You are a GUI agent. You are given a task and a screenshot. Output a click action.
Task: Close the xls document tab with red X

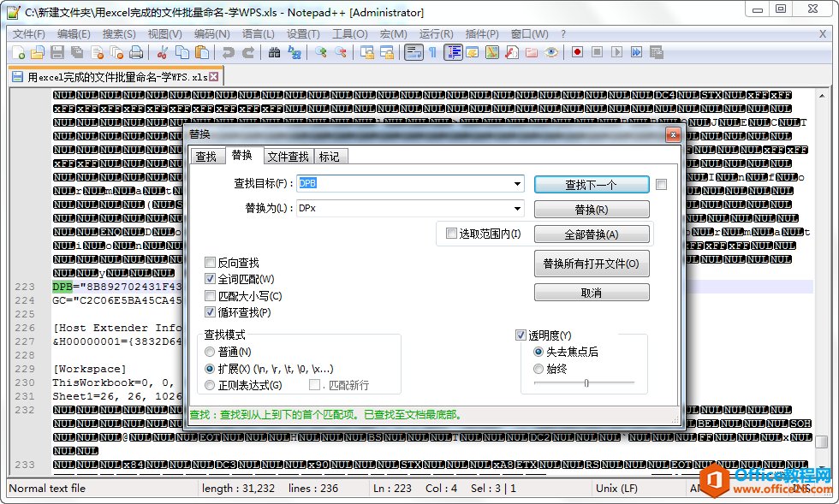tap(214, 76)
